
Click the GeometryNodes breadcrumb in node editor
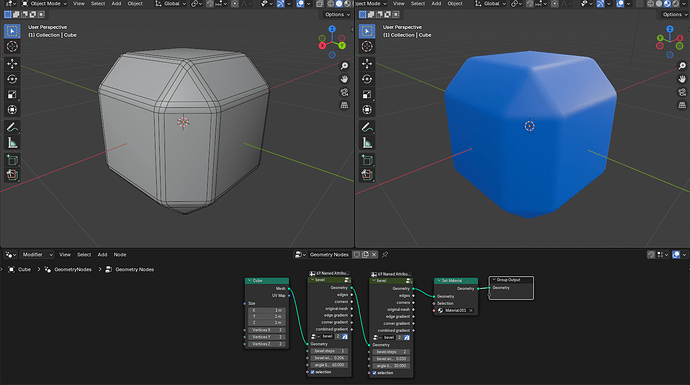(73, 270)
